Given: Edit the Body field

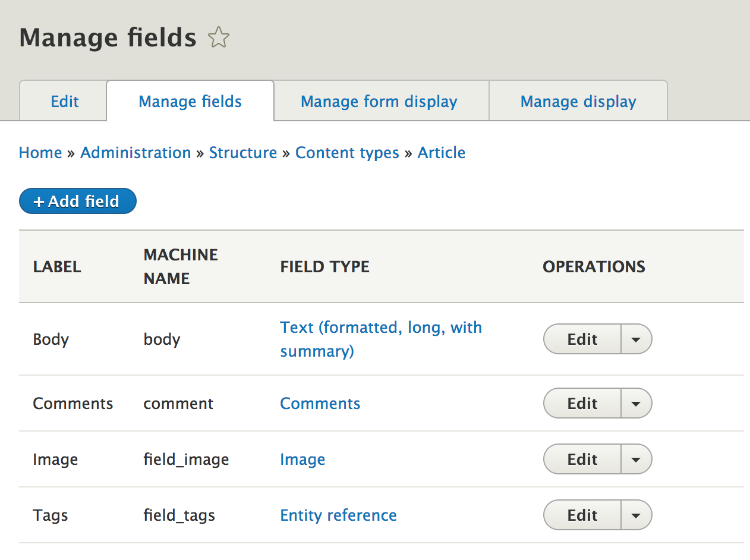Looking at the screenshot, I should click(582, 339).
